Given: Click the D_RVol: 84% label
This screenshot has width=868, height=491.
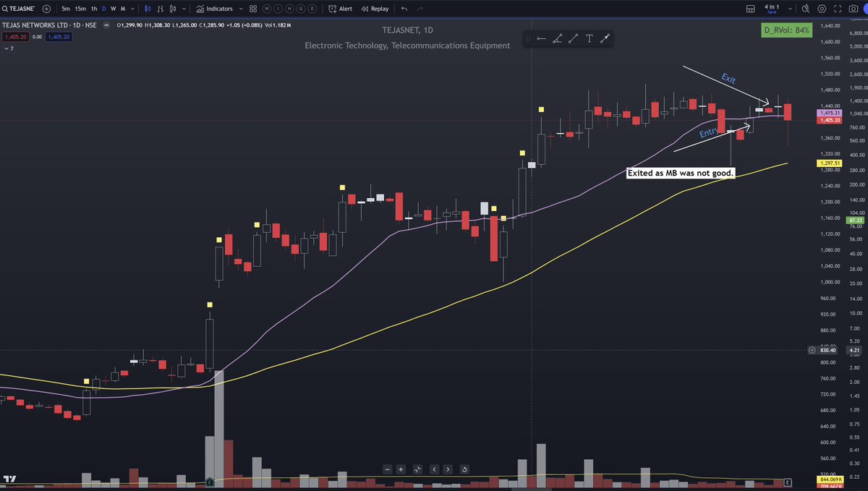Looking at the screenshot, I should point(788,30).
